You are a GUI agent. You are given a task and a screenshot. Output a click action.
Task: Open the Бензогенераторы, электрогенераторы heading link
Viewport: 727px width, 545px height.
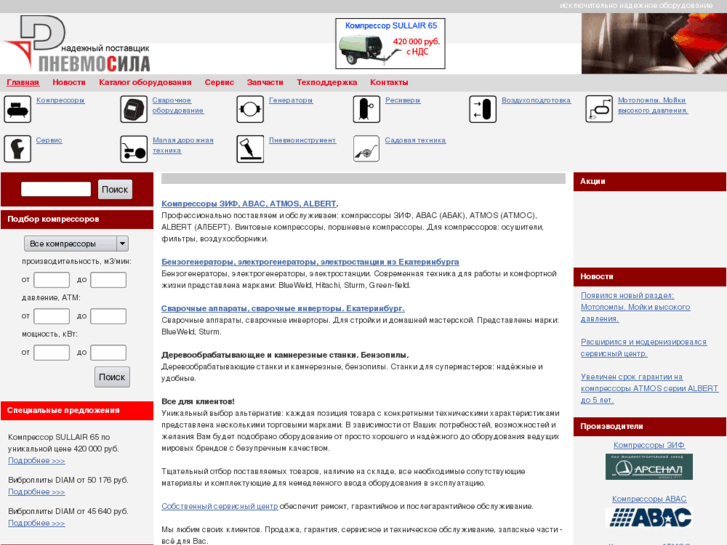pos(310,262)
